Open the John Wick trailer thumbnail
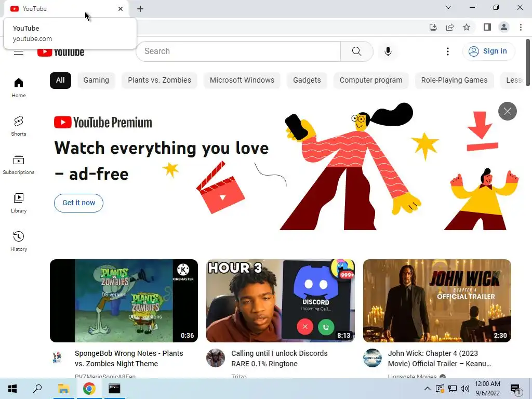This screenshot has width=532, height=399. 437,301
